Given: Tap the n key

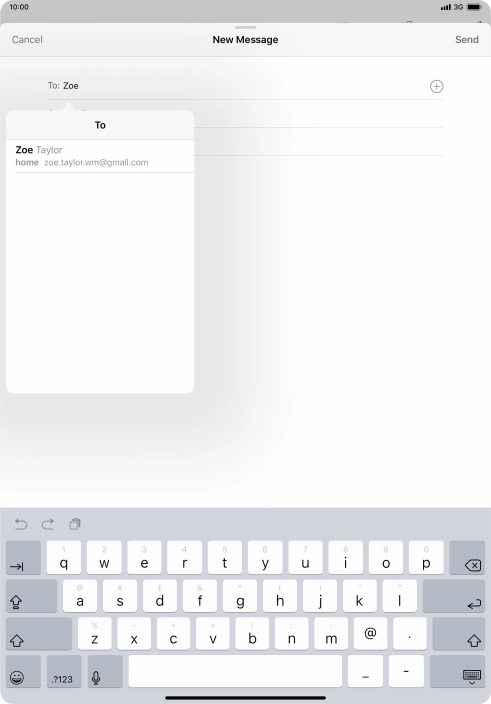Looking at the screenshot, I should click(x=292, y=634).
